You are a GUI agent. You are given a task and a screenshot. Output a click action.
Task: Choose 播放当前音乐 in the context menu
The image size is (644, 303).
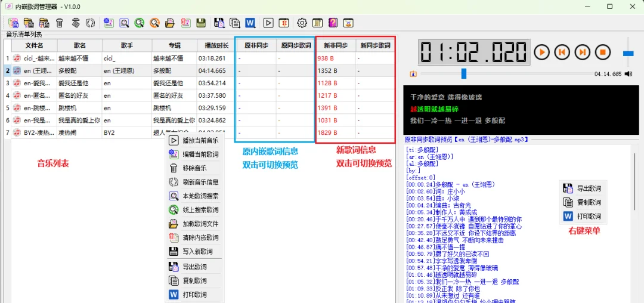point(194,140)
